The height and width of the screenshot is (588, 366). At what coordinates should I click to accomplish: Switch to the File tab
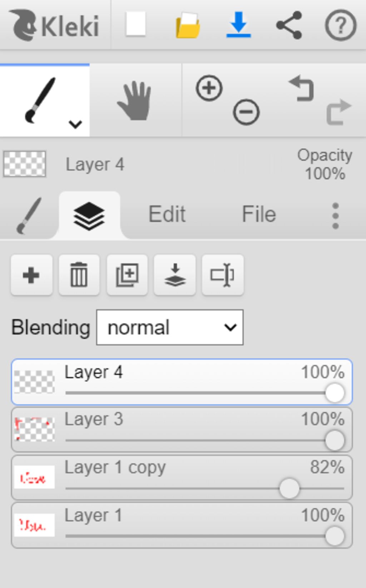pyautogui.click(x=259, y=214)
